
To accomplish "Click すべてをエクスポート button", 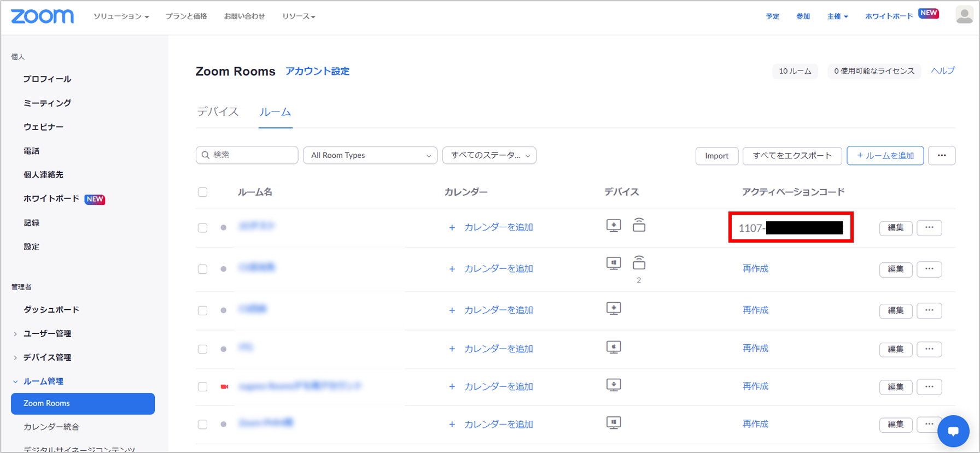I will tap(792, 156).
